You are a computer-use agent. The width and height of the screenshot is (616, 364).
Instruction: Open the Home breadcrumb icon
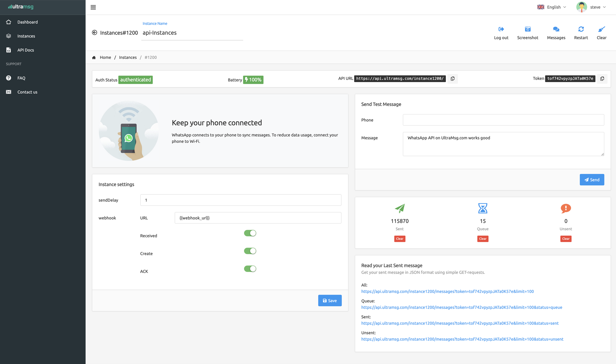pyautogui.click(x=94, y=57)
